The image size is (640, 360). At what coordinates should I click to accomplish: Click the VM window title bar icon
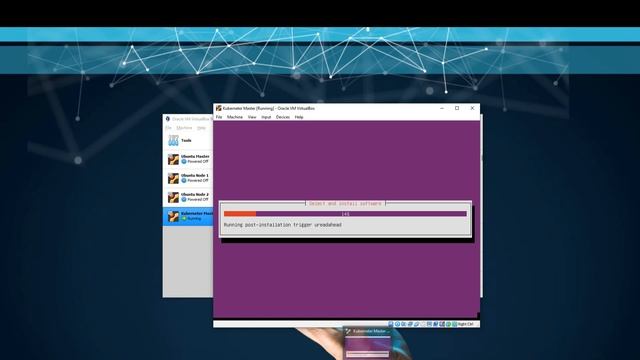tap(218, 108)
